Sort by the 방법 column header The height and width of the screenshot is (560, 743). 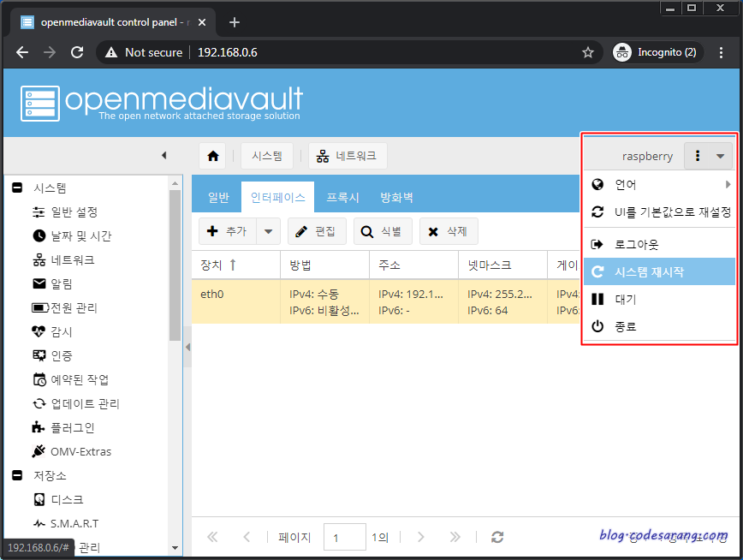coord(324,265)
